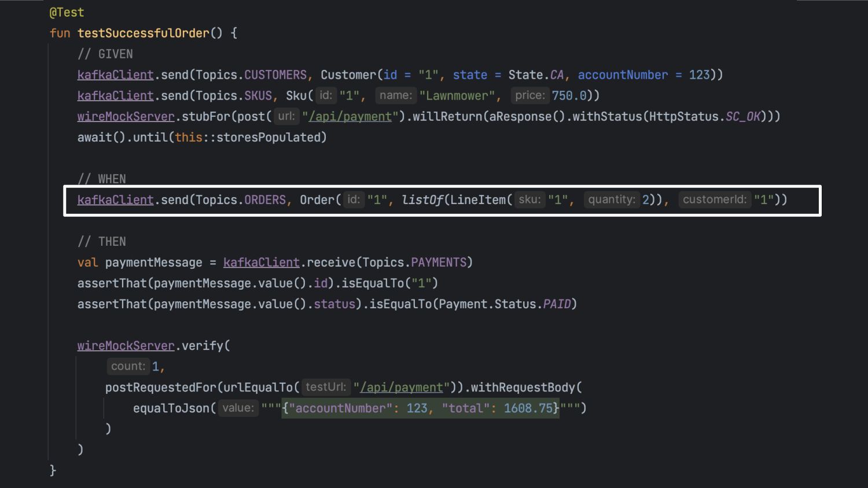Click the State.CA enum value
868x488 pixels.
click(536, 75)
